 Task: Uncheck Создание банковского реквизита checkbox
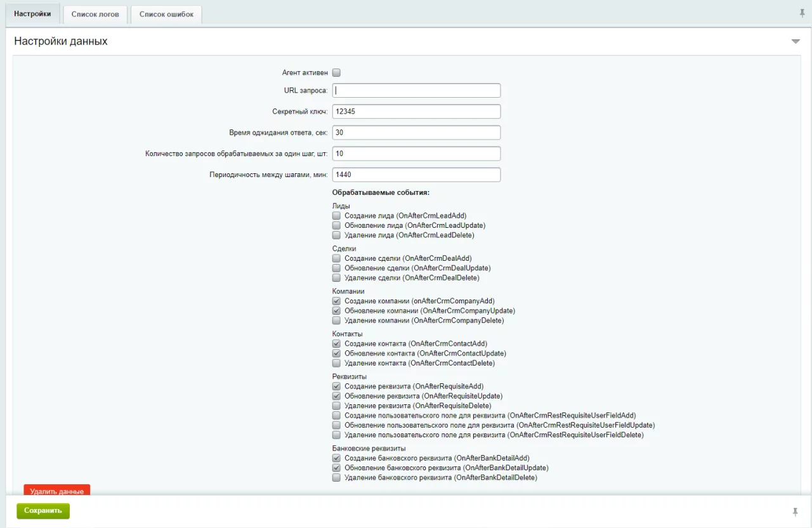336,458
